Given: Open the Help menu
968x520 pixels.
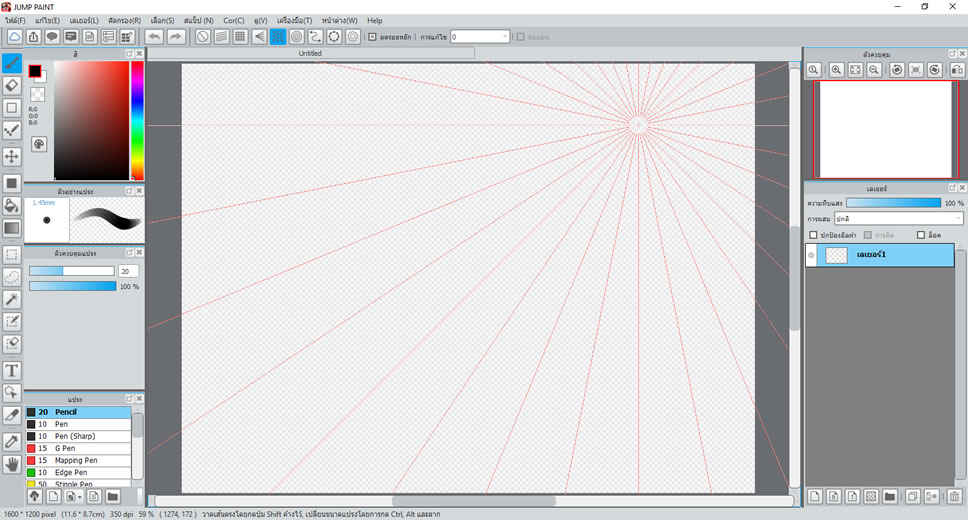Looking at the screenshot, I should point(374,20).
